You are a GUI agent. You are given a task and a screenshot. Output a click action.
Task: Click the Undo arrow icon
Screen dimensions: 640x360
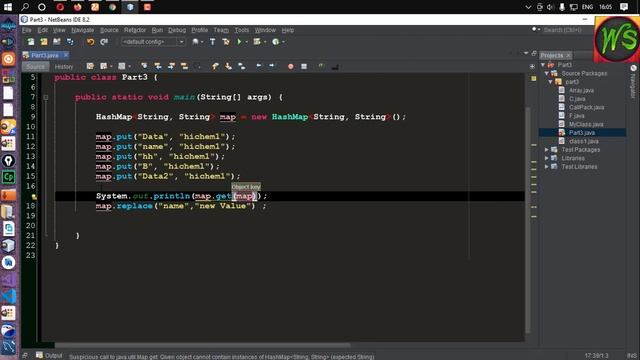[x=90, y=42]
